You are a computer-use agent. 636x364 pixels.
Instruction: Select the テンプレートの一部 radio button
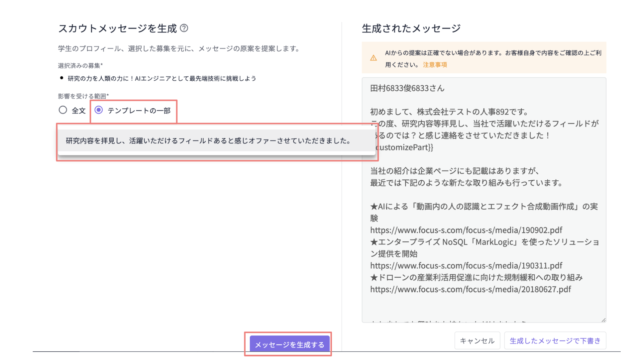pos(99,110)
